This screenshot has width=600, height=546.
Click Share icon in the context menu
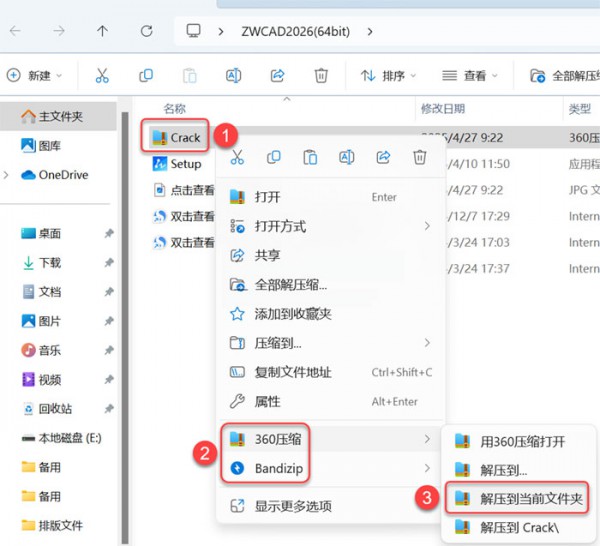tap(383, 157)
